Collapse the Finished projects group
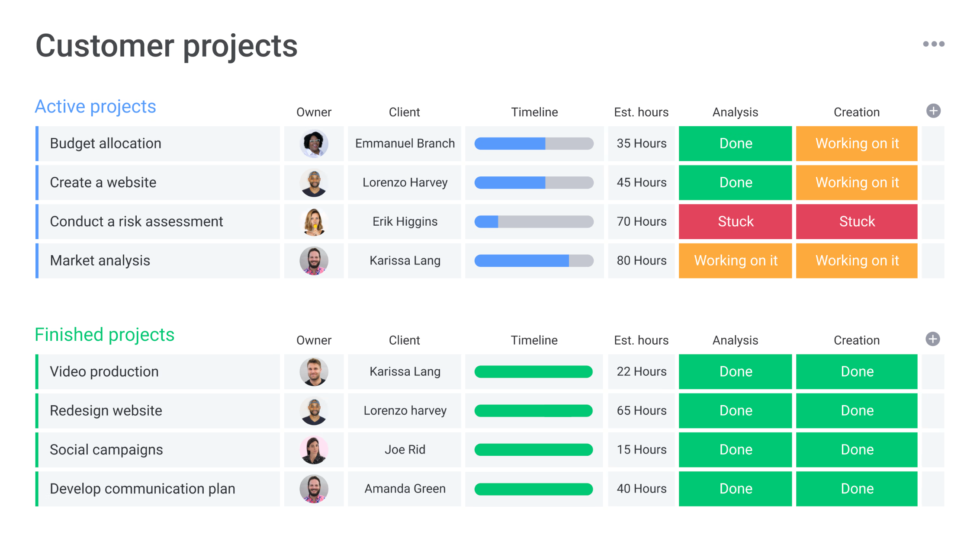 104,334
